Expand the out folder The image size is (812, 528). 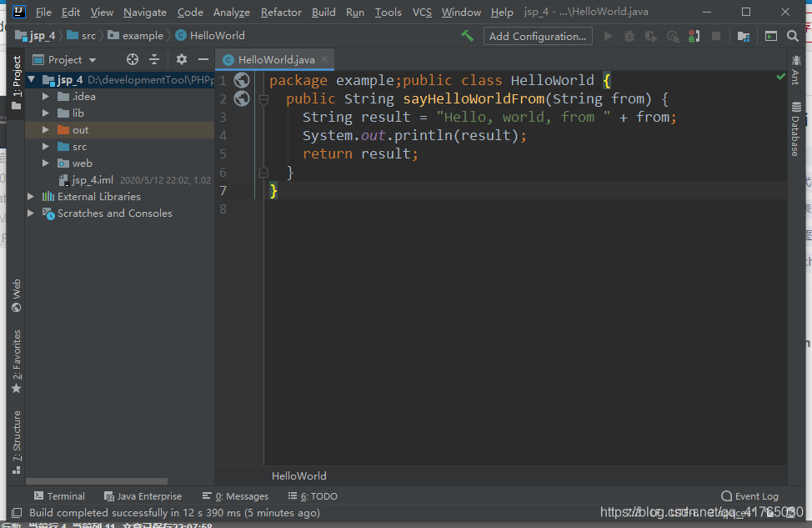(x=46, y=129)
